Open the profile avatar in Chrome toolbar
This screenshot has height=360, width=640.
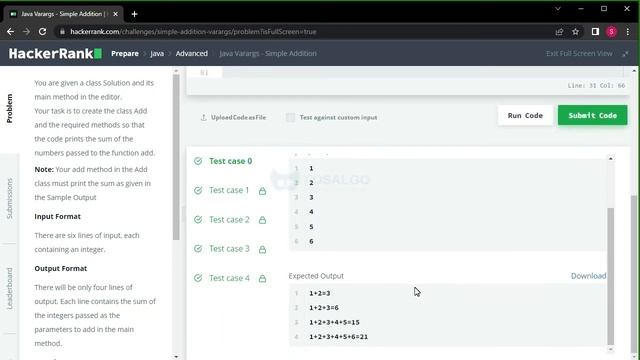pos(611,32)
